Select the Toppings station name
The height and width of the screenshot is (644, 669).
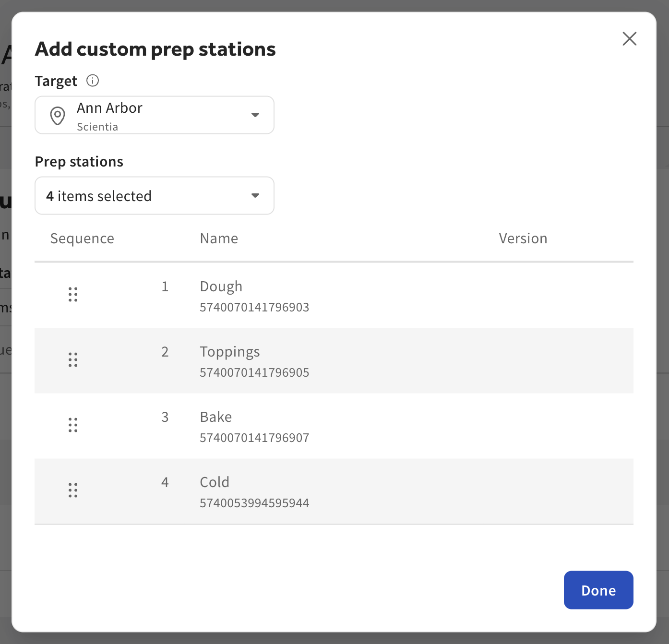click(230, 352)
